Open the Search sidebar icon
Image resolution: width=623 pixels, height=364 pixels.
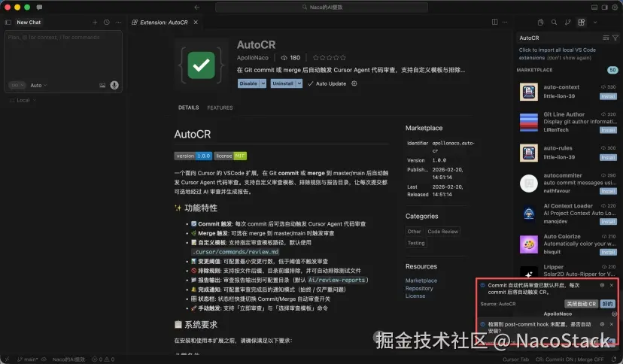pyautogui.click(x=554, y=23)
